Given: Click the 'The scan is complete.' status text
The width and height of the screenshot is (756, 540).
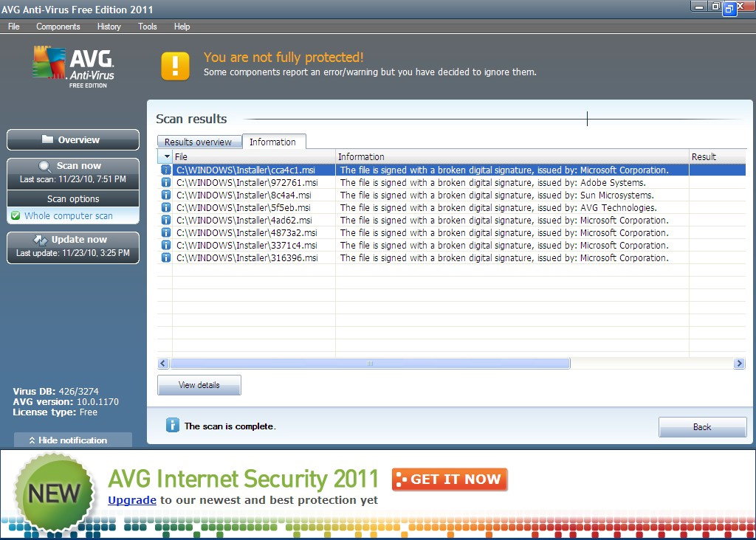Looking at the screenshot, I should point(230,426).
